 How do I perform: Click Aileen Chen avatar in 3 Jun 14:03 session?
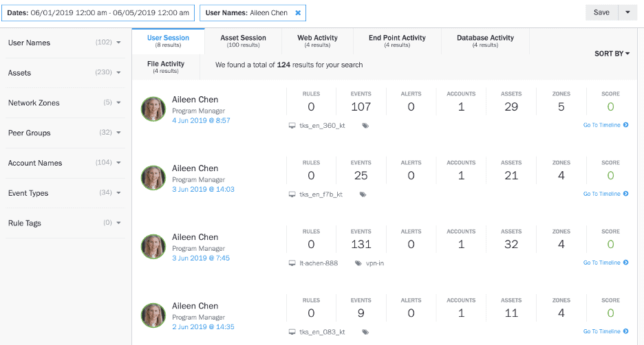[x=153, y=178]
